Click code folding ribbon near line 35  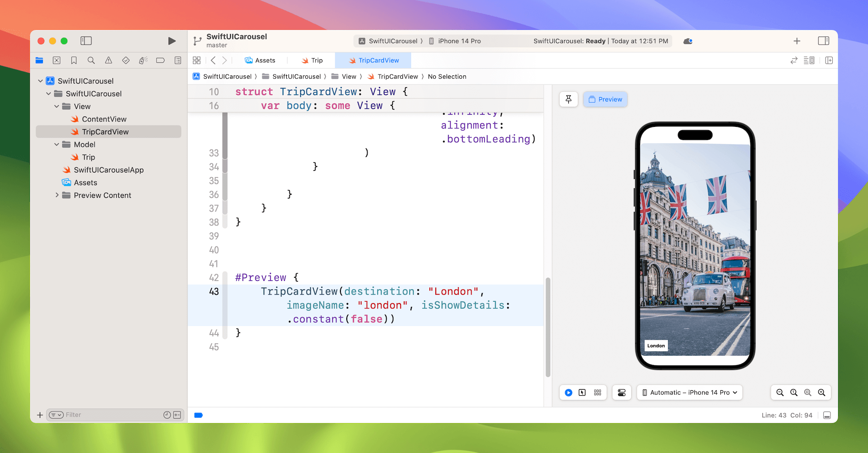pyautogui.click(x=225, y=181)
